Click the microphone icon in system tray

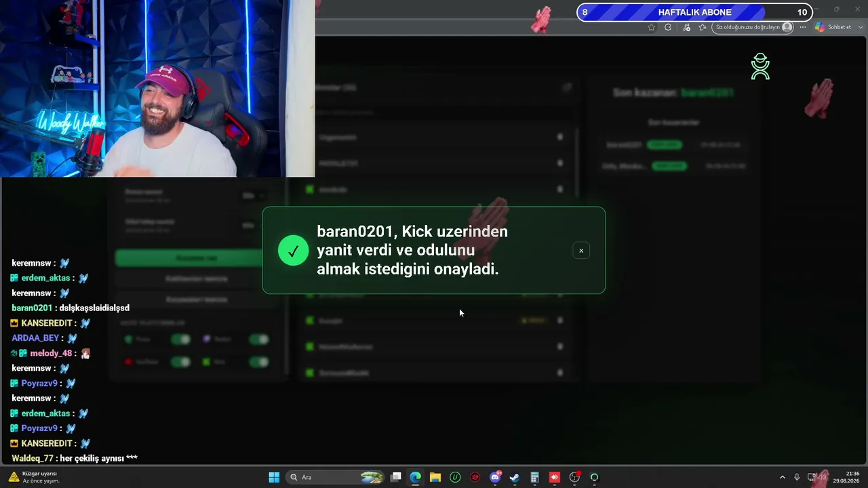click(797, 477)
